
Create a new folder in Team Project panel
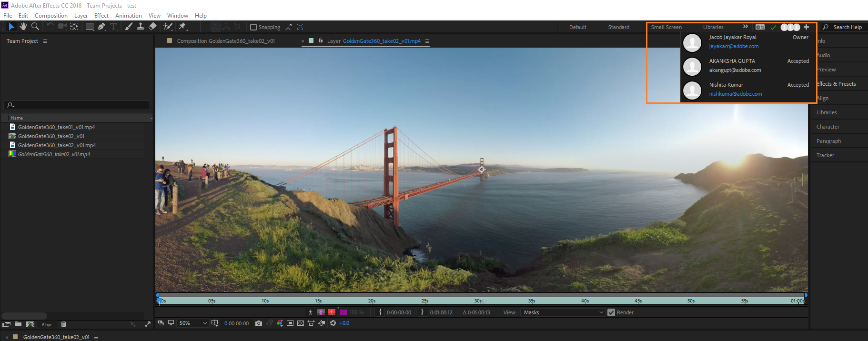tap(18, 324)
